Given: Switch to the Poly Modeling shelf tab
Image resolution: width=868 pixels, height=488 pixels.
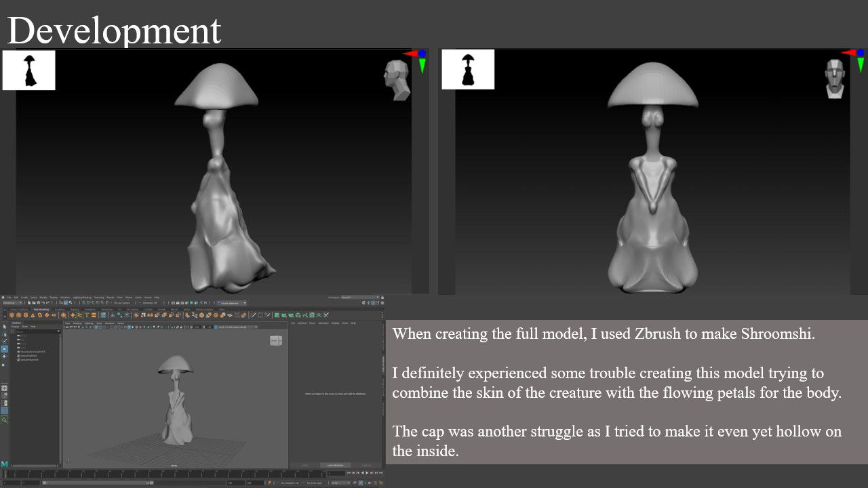Looking at the screenshot, I should click(42, 309).
